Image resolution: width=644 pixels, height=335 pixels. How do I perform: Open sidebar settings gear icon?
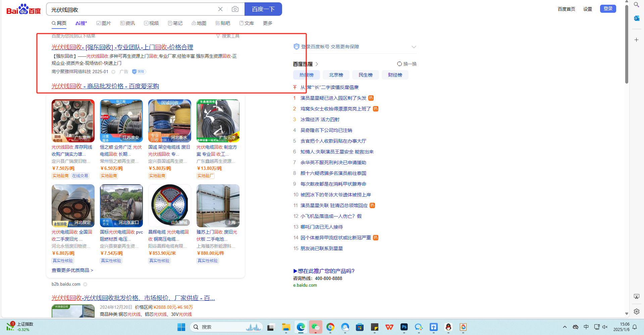636,312
